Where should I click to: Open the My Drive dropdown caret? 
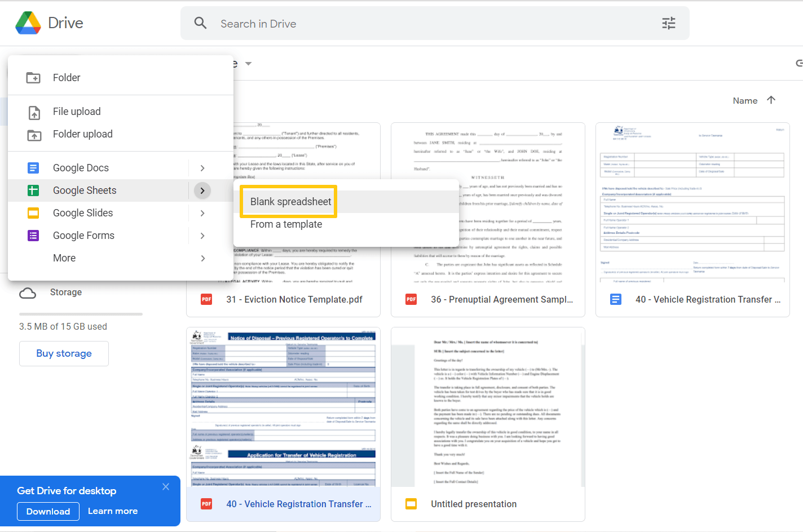point(248,64)
